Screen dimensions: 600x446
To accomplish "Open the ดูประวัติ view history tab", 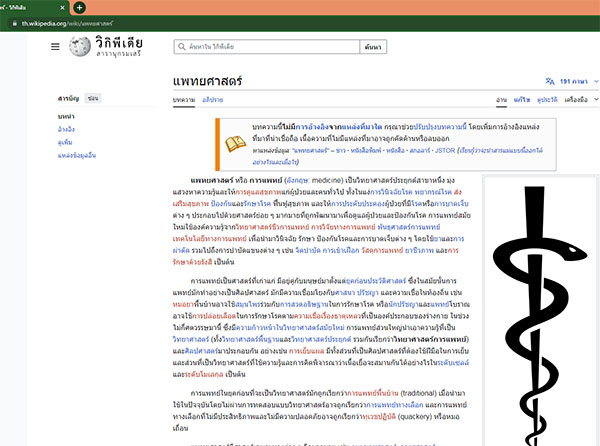I will pos(547,99).
